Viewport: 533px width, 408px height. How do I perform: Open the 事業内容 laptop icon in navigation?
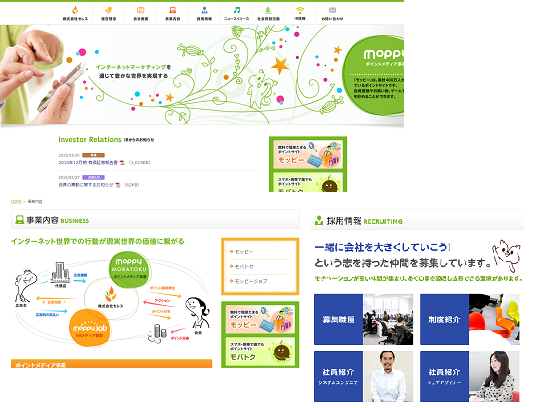click(x=173, y=10)
